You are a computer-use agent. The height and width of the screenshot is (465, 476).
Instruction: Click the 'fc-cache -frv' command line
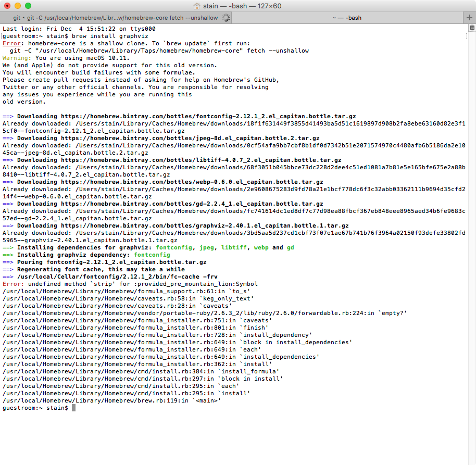(x=110, y=277)
